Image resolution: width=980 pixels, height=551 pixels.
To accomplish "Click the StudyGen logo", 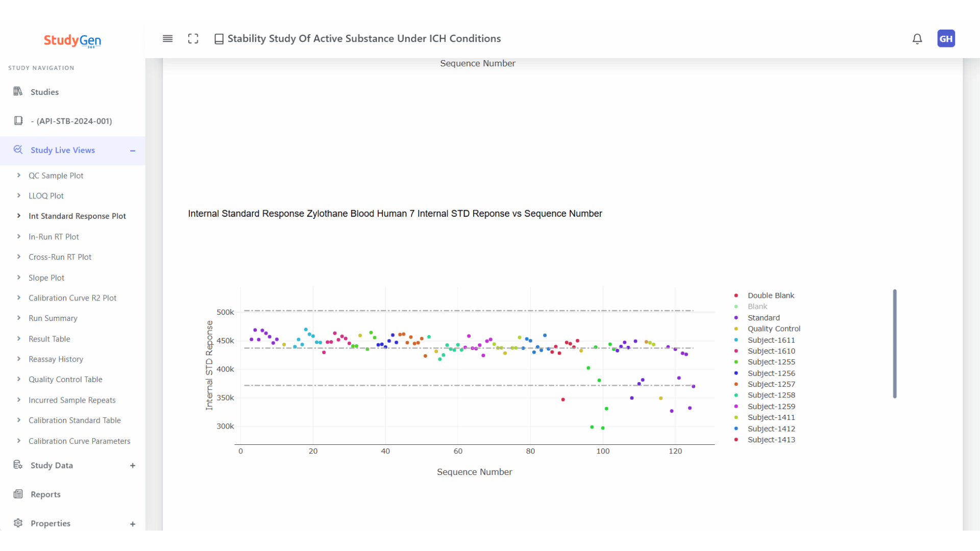I will click(72, 41).
